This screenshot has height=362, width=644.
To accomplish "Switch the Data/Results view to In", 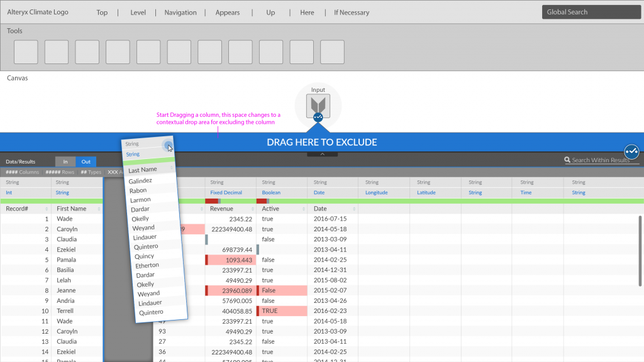I will coord(65,162).
